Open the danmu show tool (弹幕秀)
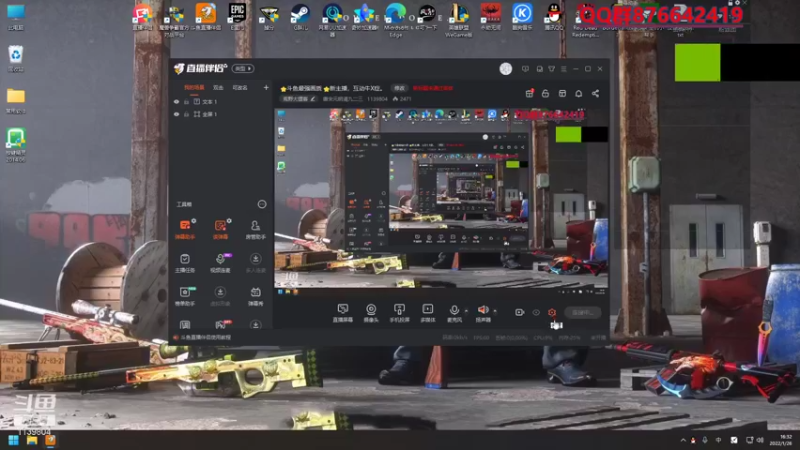This screenshot has height=450, width=800. coord(255,296)
